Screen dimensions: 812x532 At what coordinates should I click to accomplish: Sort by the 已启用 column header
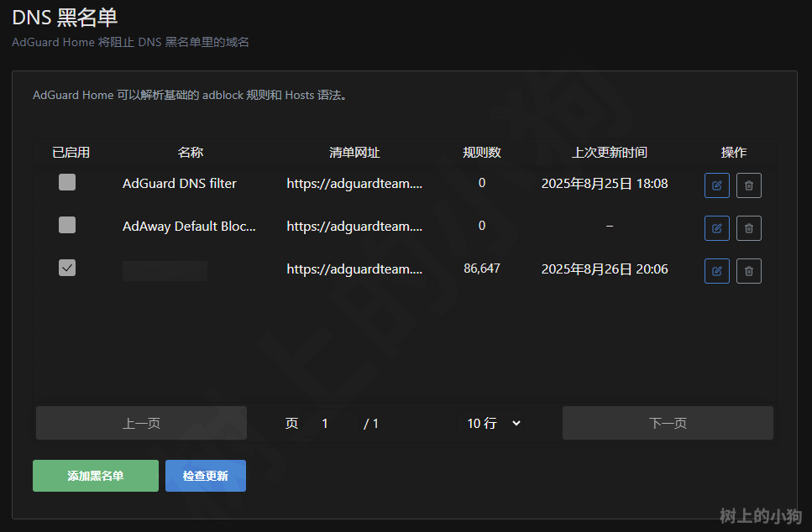(x=71, y=152)
